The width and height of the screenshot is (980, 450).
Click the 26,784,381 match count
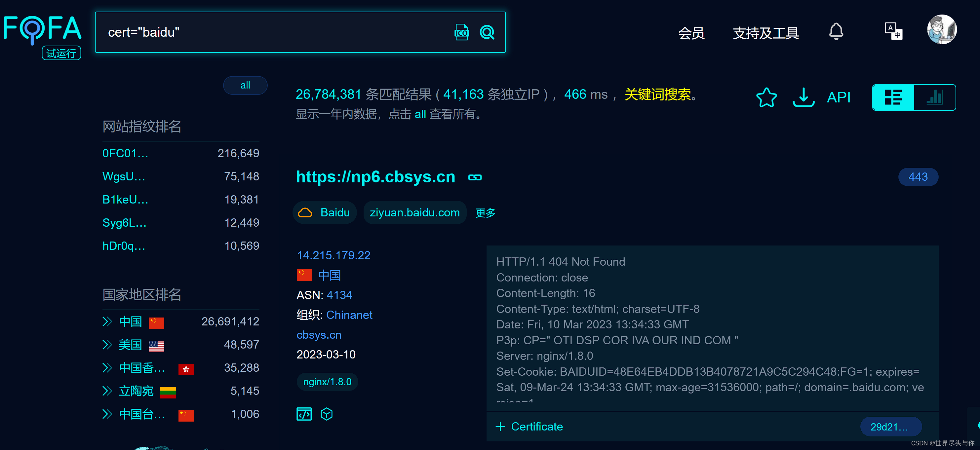328,94
